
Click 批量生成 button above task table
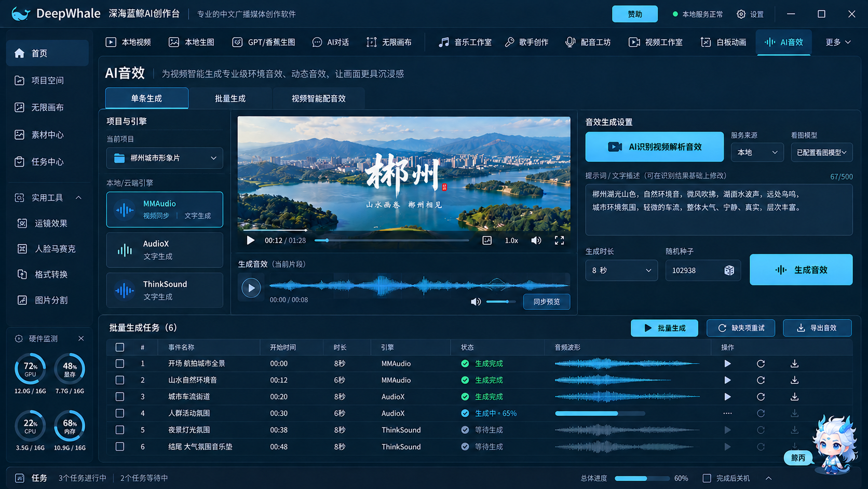click(x=664, y=328)
